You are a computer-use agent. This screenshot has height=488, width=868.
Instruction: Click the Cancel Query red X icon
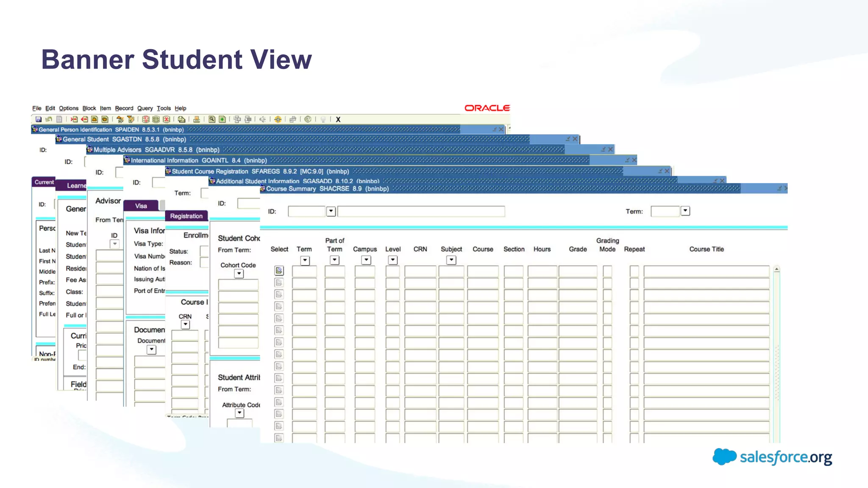[166, 119]
